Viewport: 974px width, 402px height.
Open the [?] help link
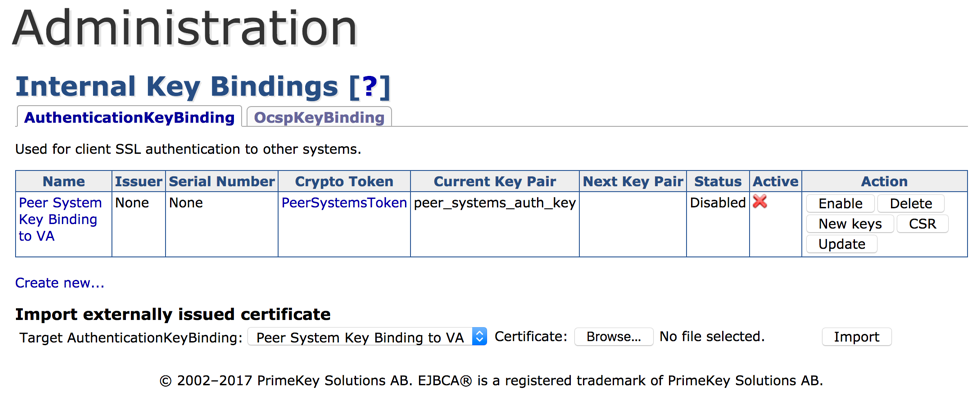(x=369, y=87)
